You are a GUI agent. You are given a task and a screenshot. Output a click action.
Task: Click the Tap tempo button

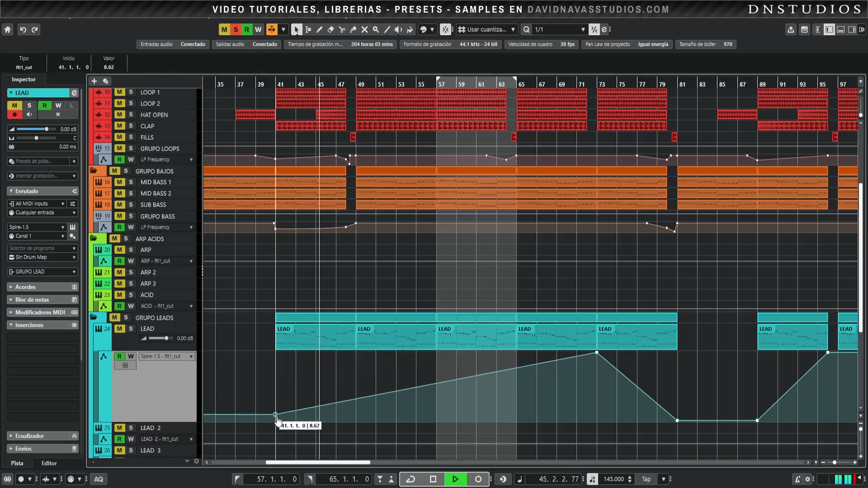[646, 479]
